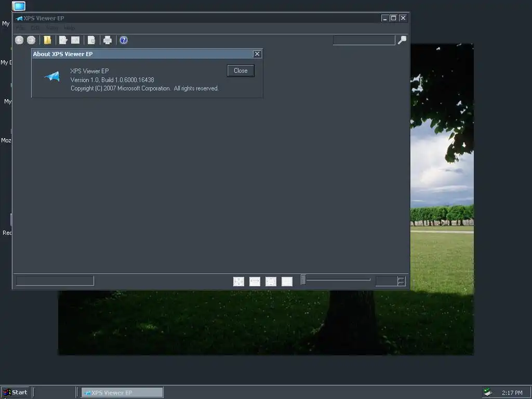Click the XPS Viewer paper plane title bar icon
Image resolution: width=532 pixels, height=399 pixels.
(x=19, y=18)
